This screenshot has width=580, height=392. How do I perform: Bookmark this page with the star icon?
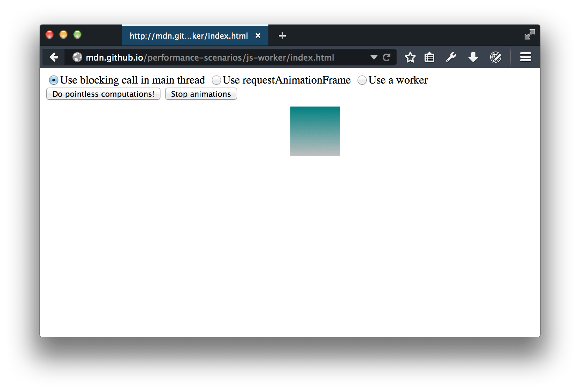coord(410,57)
